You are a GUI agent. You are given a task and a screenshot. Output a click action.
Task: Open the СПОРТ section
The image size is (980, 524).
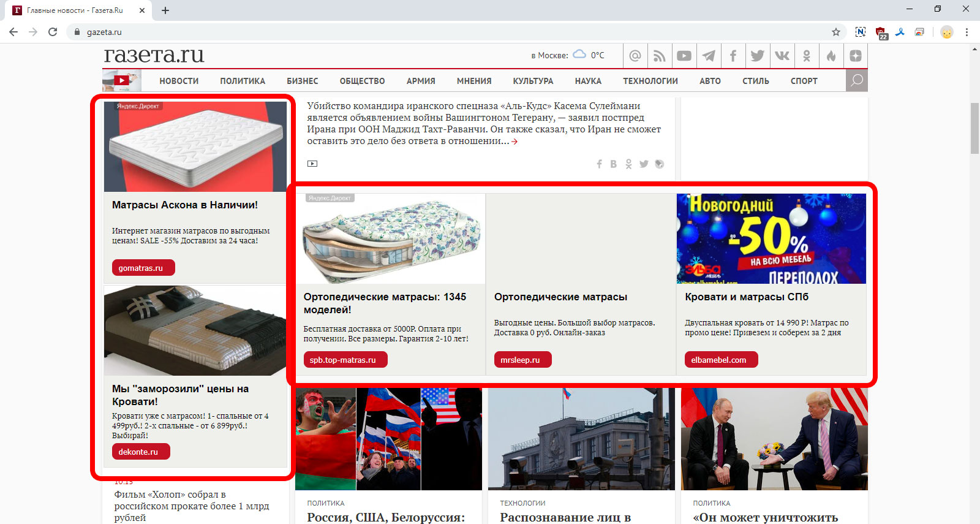[804, 81]
